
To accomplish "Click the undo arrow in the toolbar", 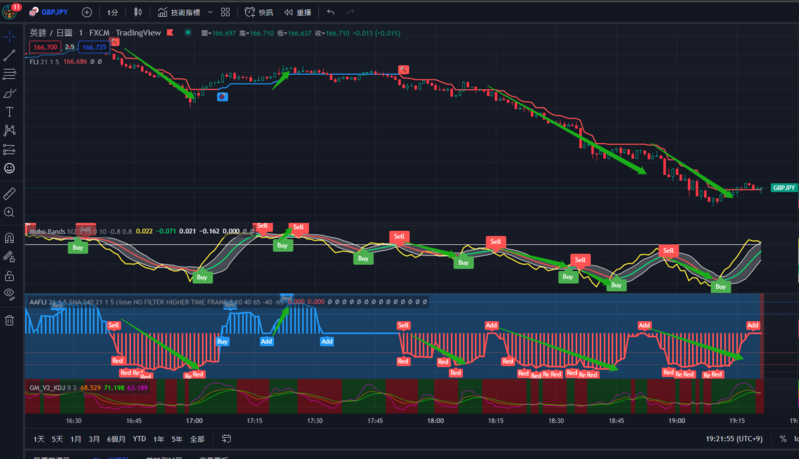I will pos(331,12).
